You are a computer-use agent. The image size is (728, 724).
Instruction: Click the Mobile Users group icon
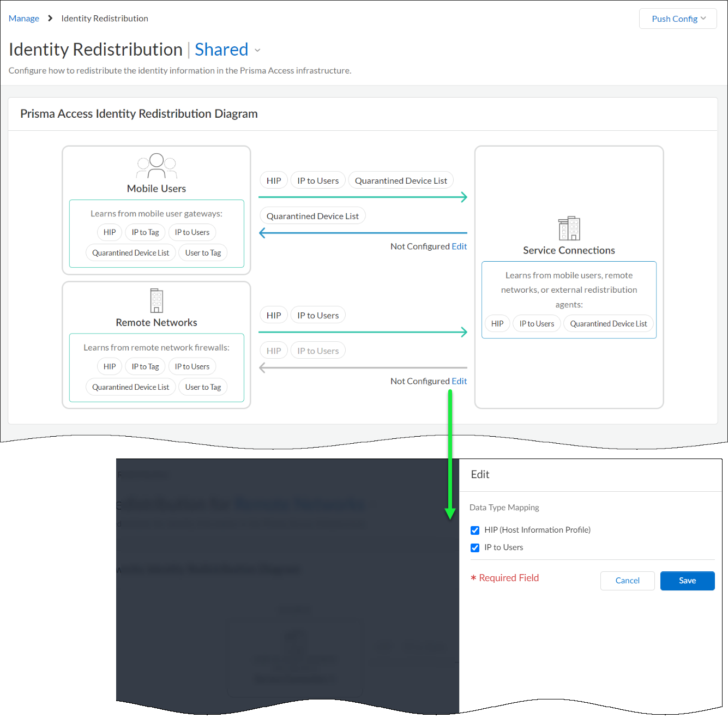[x=157, y=166]
